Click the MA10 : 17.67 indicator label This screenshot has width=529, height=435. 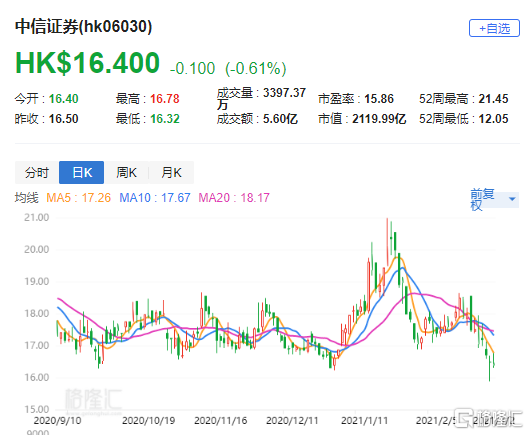(x=155, y=197)
